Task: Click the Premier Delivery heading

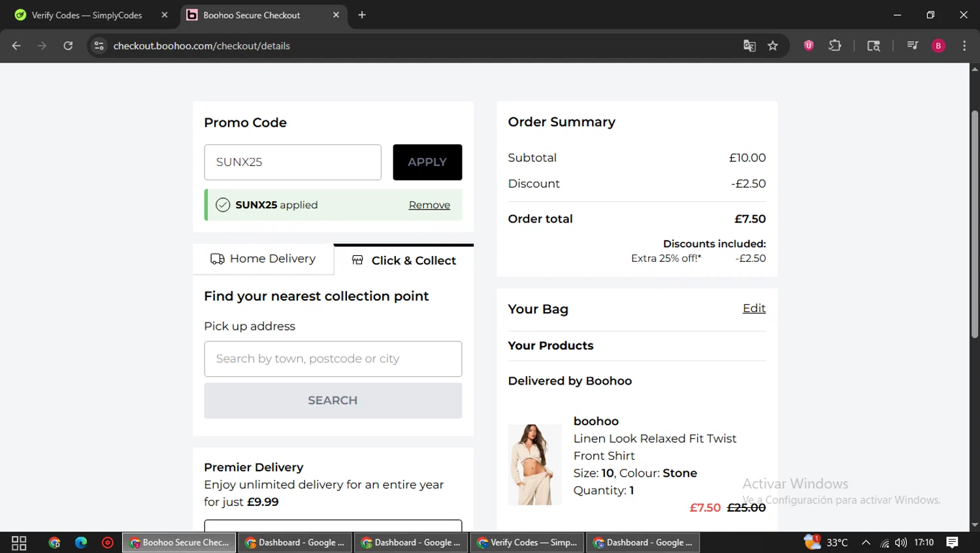Action: click(x=253, y=467)
